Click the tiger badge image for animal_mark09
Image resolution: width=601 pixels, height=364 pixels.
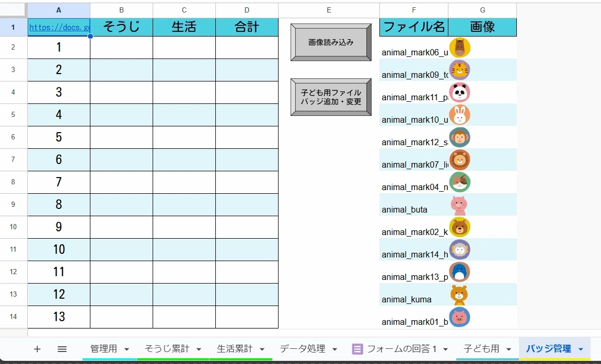(x=459, y=70)
